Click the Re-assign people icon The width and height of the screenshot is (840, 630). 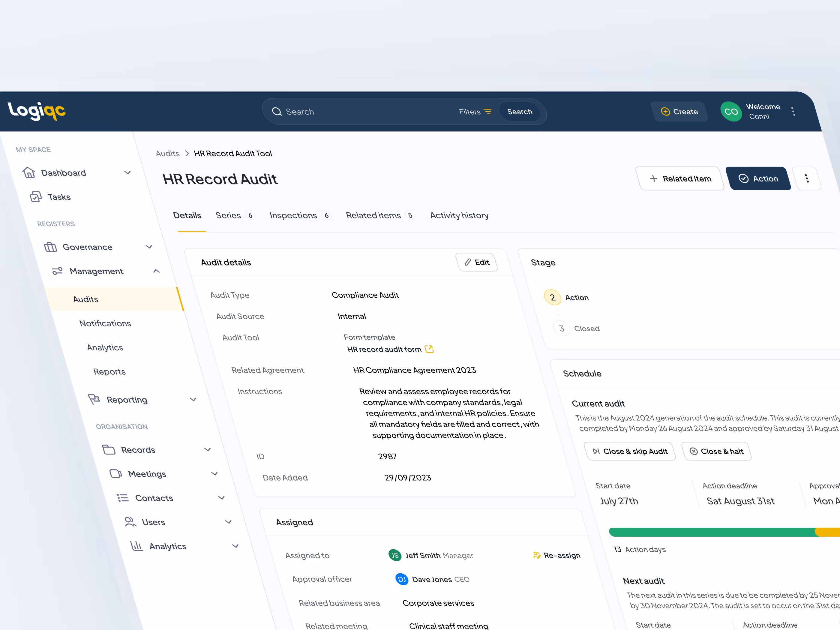[537, 555]
